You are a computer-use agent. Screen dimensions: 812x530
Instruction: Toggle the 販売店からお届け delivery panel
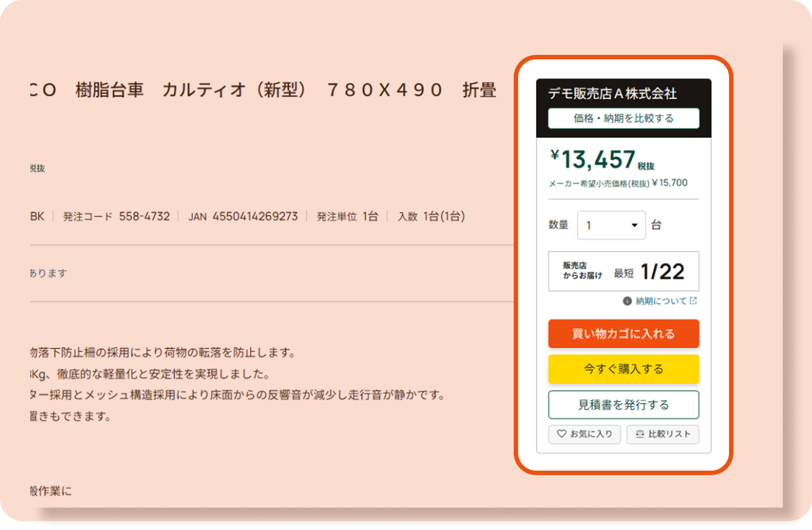(x=624, y=271)
